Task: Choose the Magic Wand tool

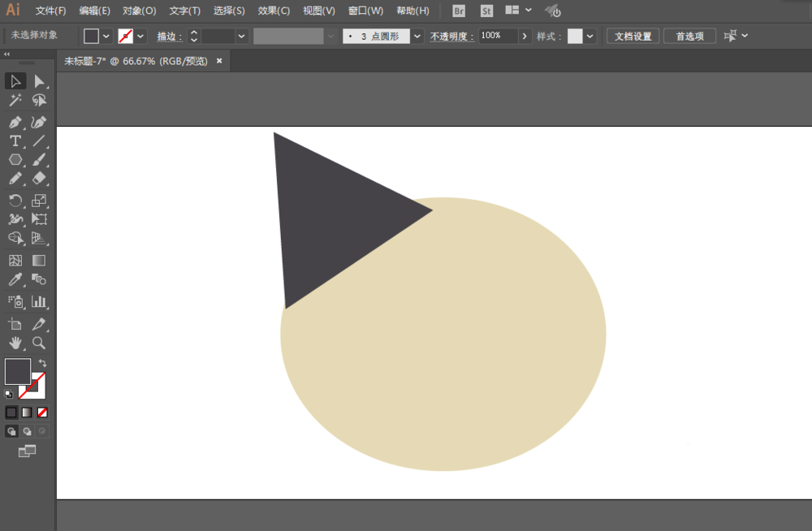Action: click(x=15, y=100)
